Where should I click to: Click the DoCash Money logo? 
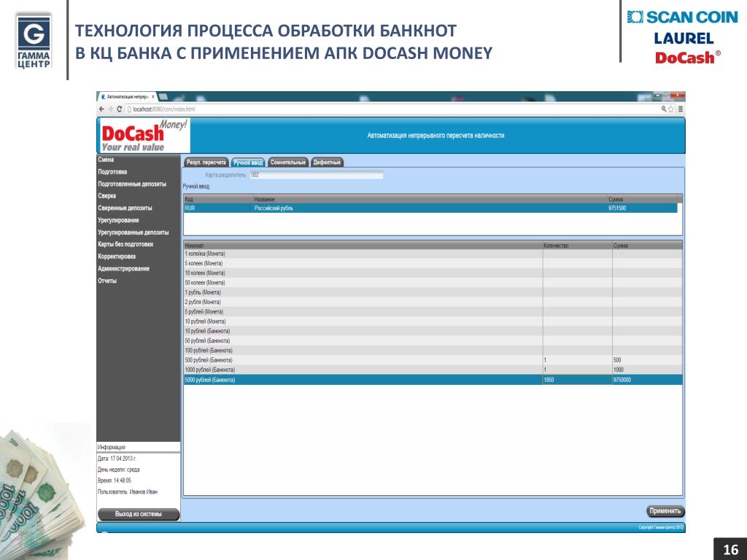(x=144, y=136)
